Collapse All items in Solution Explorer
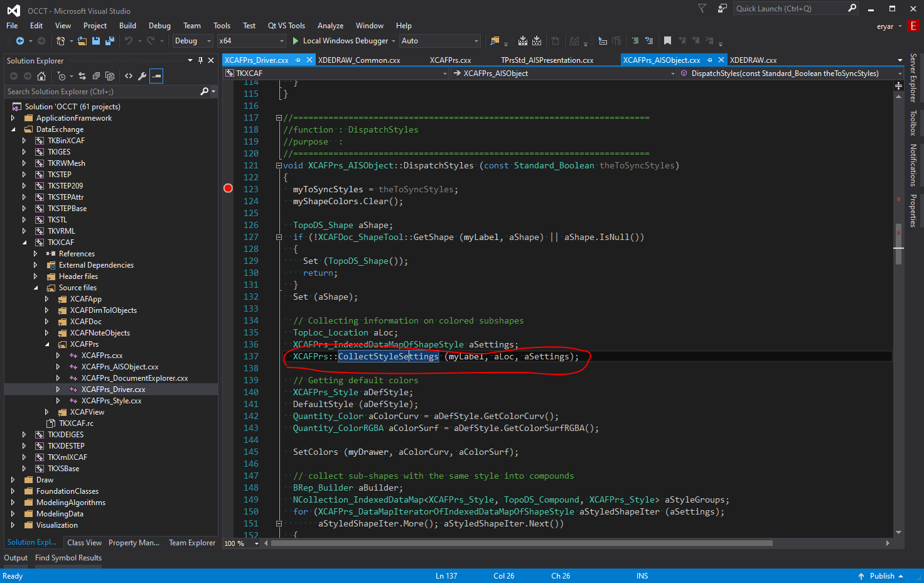The width and height of the screenshot is (924, 583). point(96,76)
